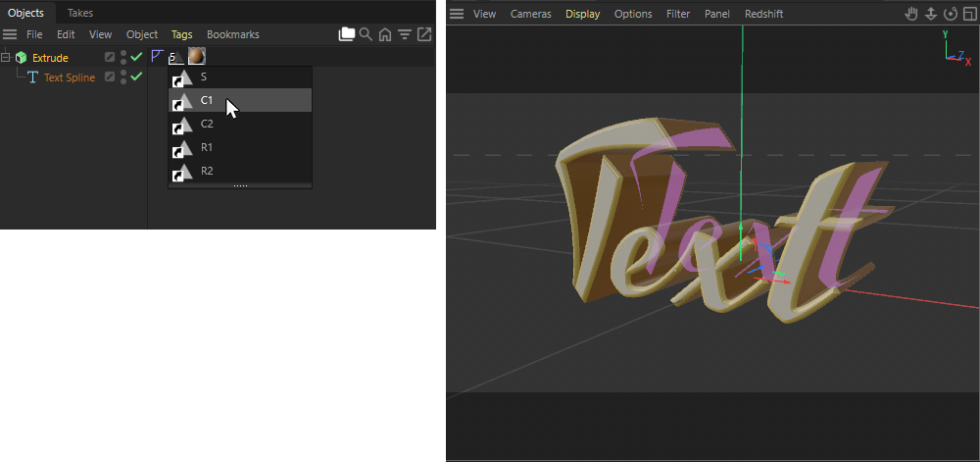The width and height of the screenshot is (980, 462).
Task: Click the layer square icon for Extrude
Action: click(110, 58)
